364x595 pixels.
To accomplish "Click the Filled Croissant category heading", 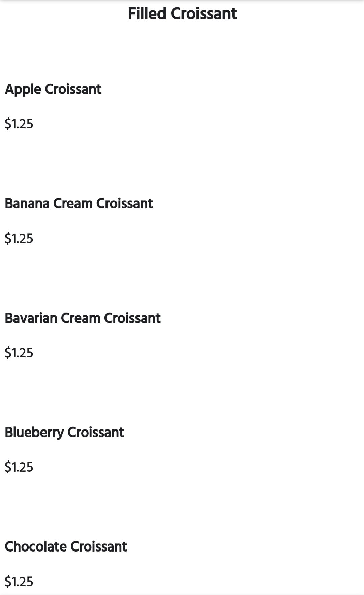I will pyautogui.click(x=182, y=14).
